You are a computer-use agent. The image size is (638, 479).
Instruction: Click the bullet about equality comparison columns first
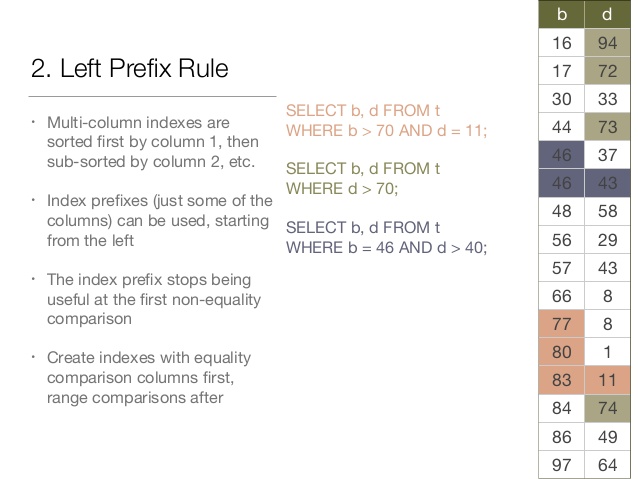(149, 377)
